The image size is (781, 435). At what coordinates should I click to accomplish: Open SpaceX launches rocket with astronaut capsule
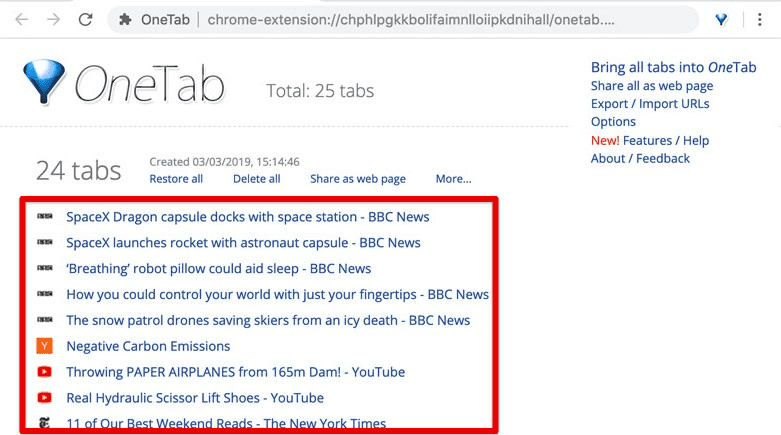coord(243,243)
